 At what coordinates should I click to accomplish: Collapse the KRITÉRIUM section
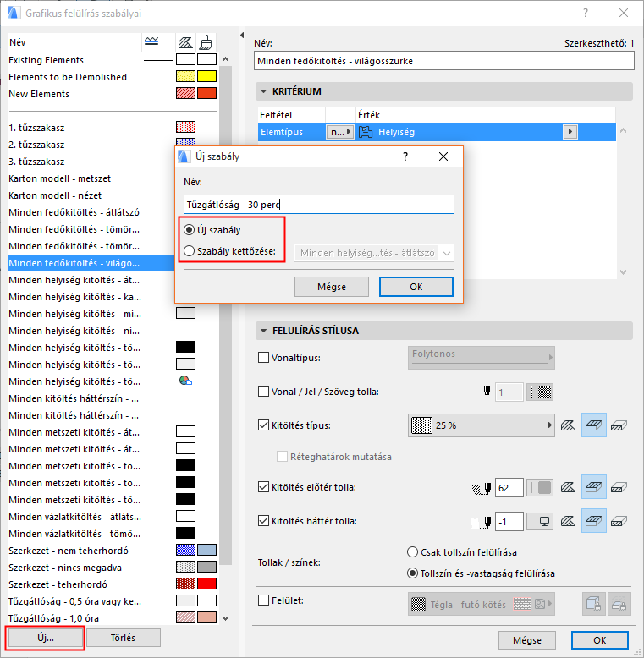point(264,91)
